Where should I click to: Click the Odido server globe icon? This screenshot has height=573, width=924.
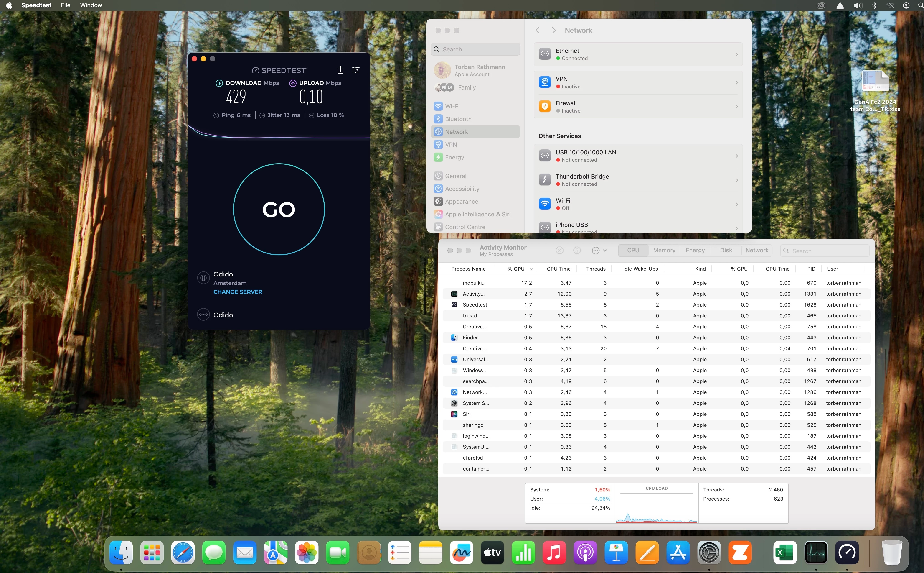pos(203,278)
